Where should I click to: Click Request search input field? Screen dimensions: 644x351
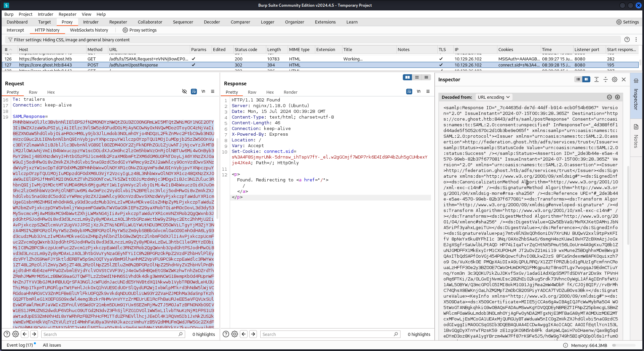pyautogui.click(x=113, y=334)
